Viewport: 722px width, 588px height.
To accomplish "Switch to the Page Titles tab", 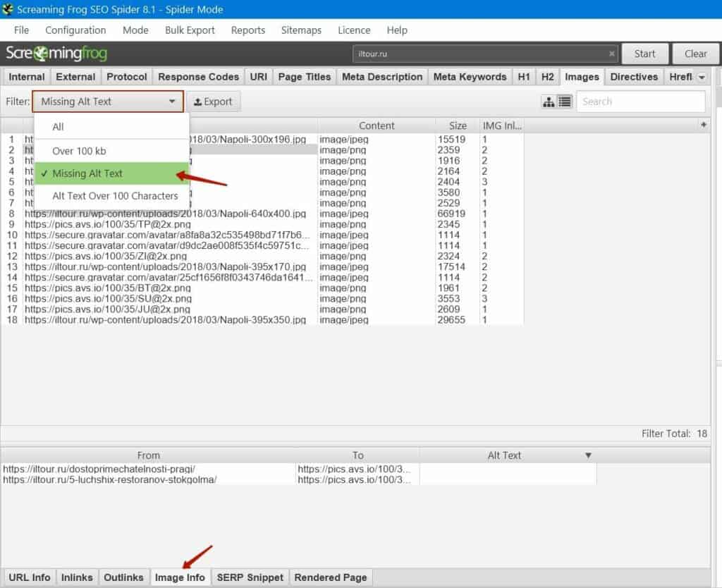I will (x=305, y=77).
